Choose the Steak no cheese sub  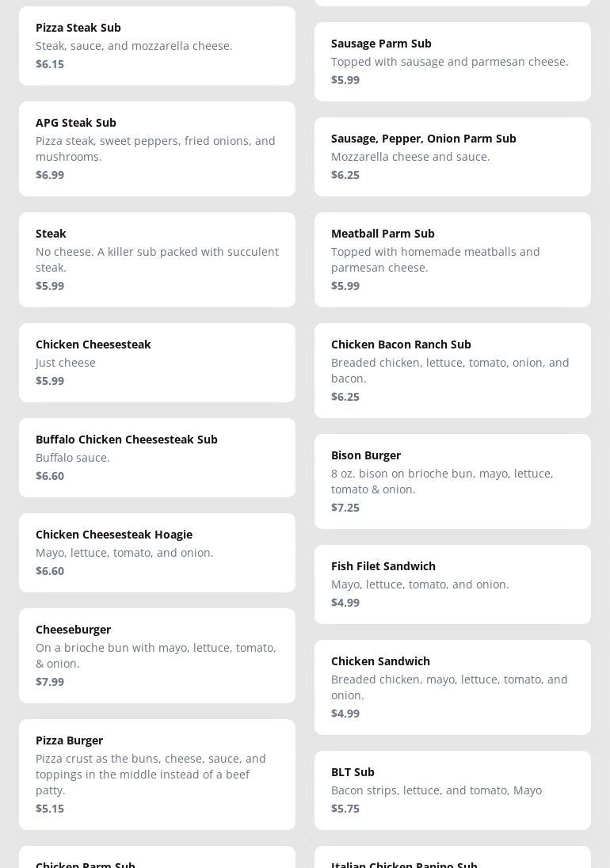(x=157, y=260)
